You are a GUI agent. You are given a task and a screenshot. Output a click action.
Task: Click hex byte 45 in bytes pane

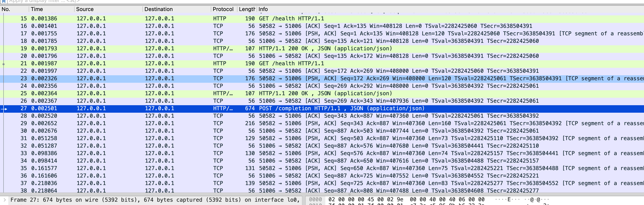(x=371, y=200)
